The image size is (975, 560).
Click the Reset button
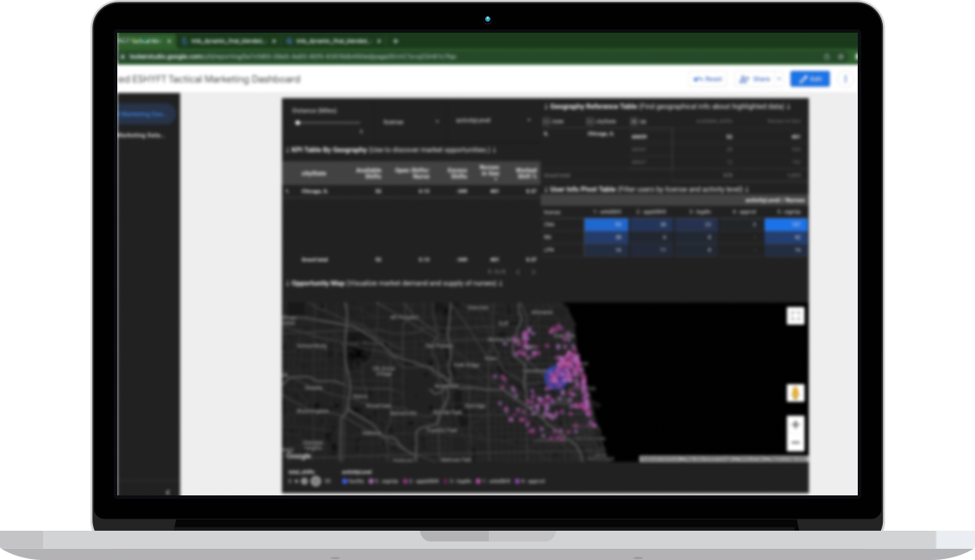click(708, 79)
